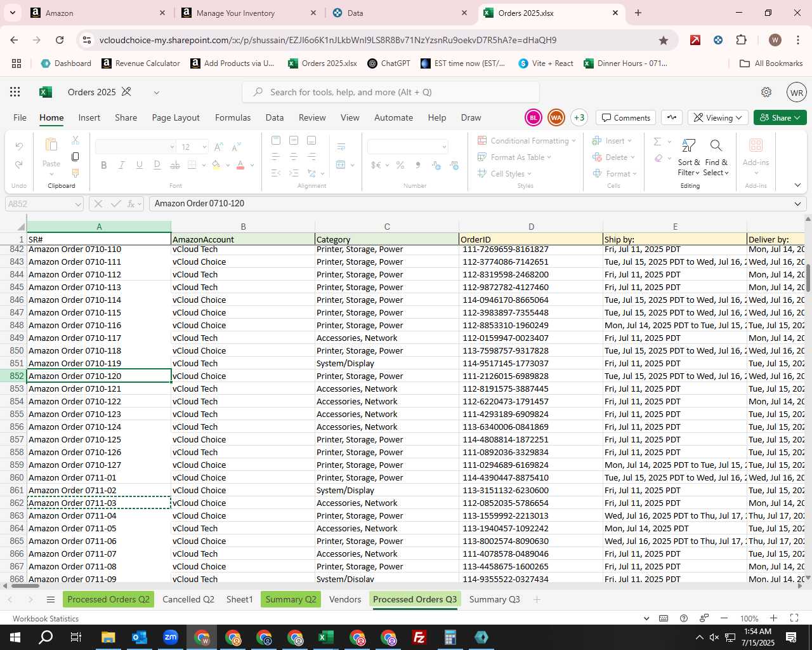
Task: Click the Format Painter icon
Action: [75, 173]
